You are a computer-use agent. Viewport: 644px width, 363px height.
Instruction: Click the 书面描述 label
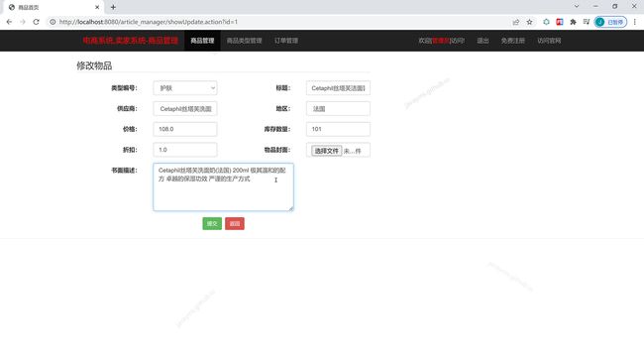(x=124, y=171)
